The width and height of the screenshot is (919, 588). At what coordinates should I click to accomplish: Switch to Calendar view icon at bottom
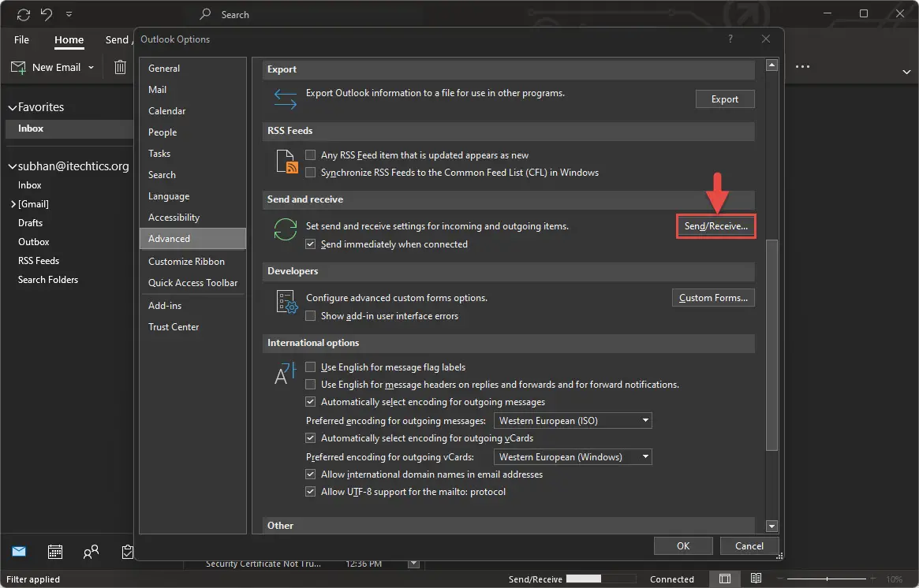(x=55, y=551)
